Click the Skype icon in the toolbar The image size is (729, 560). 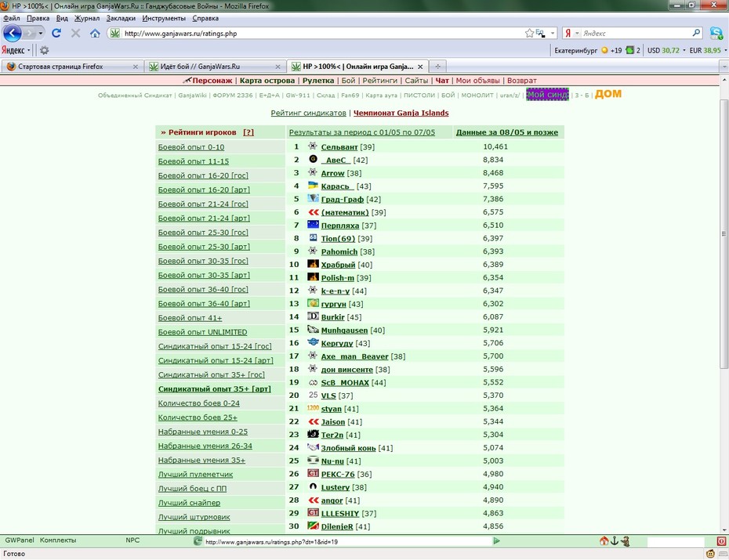coord(716,33)
